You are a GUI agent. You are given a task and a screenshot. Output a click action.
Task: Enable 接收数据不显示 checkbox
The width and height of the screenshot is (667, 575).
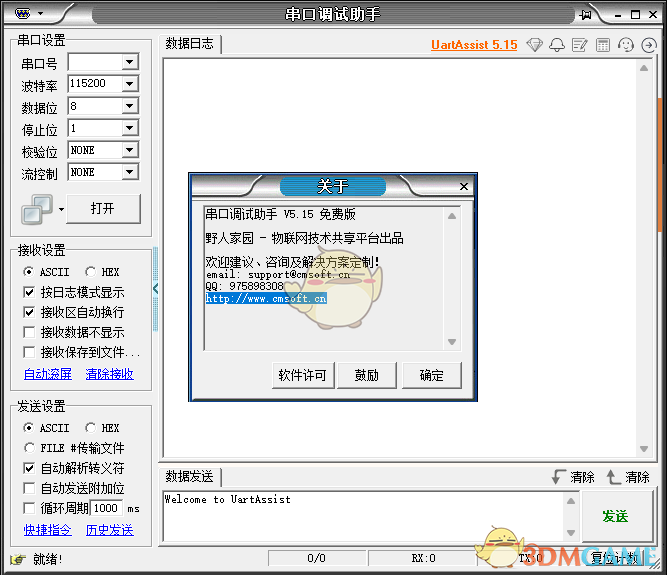tap(29, 332)
